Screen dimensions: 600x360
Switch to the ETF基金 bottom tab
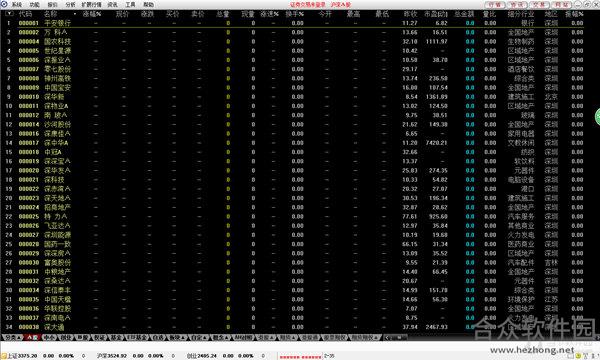coord(137,338)
